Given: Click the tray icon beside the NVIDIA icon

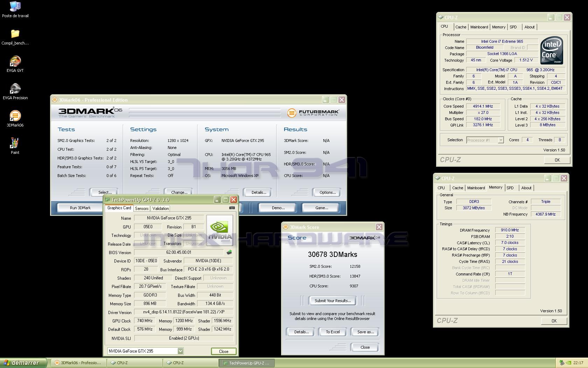Looking at the screenshot, I should point(562,363).
